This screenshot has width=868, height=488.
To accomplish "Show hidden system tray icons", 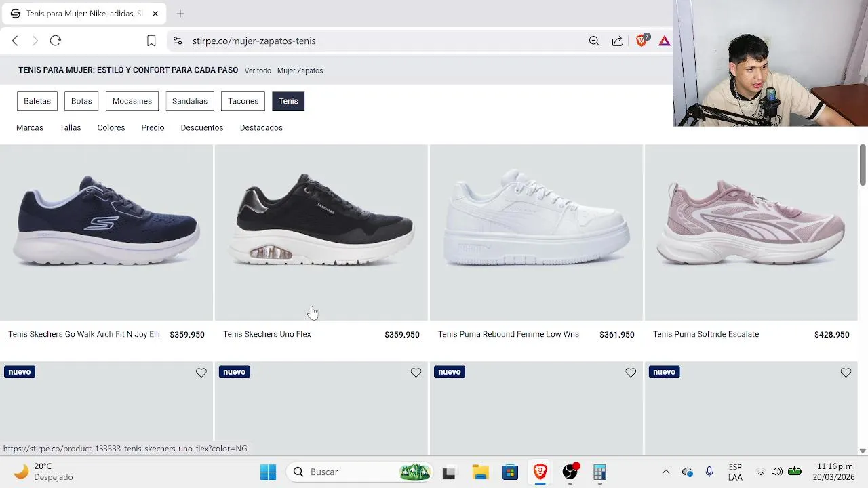I will click(665, 472).
